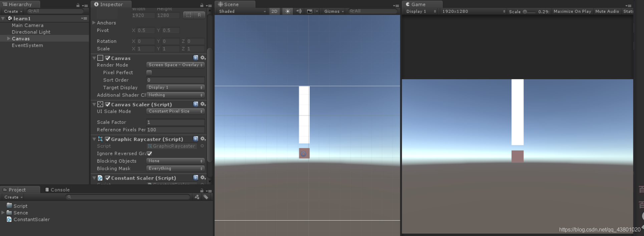
Task: Toggle Maximize On Play
Action: coord(572,11)
